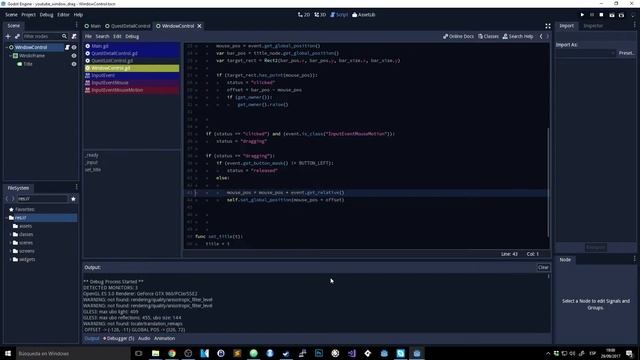
Task: Switch to the Import tab
Action: tap(567, 26)
